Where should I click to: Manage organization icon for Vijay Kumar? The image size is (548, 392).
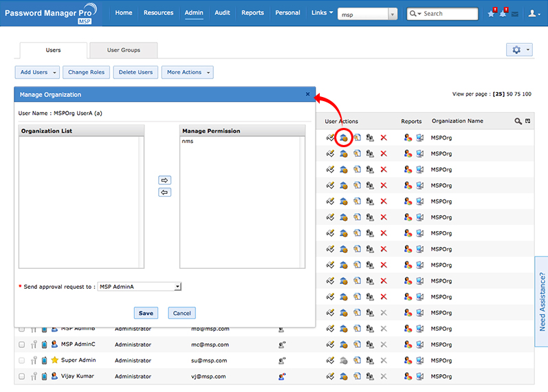344,376
